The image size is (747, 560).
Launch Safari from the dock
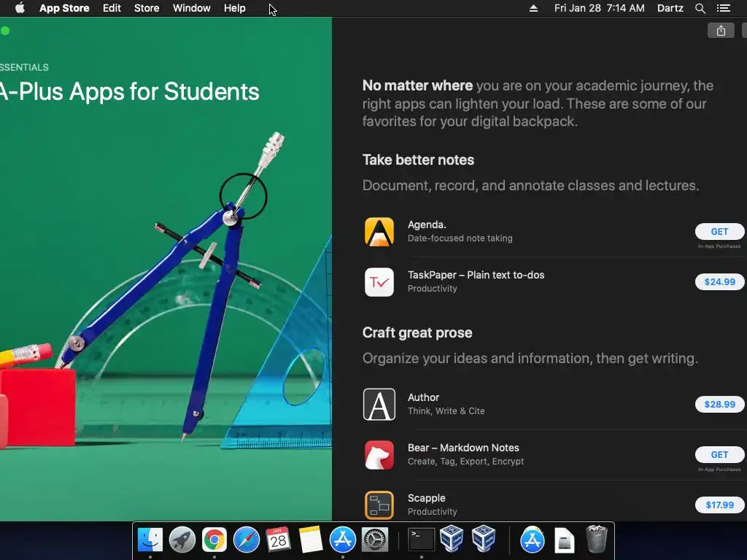click(x=247, y=540)
